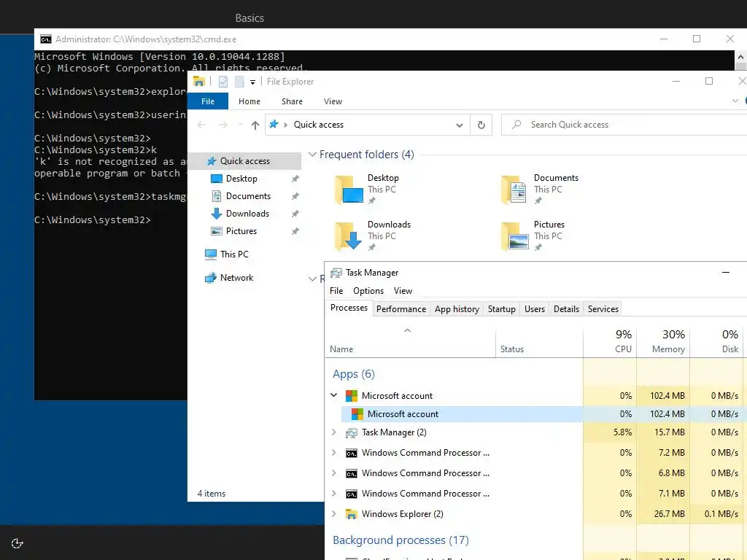This screenshot has width=747, height=560.
Task: Switch to the Users tab
Action: [535, 309]
